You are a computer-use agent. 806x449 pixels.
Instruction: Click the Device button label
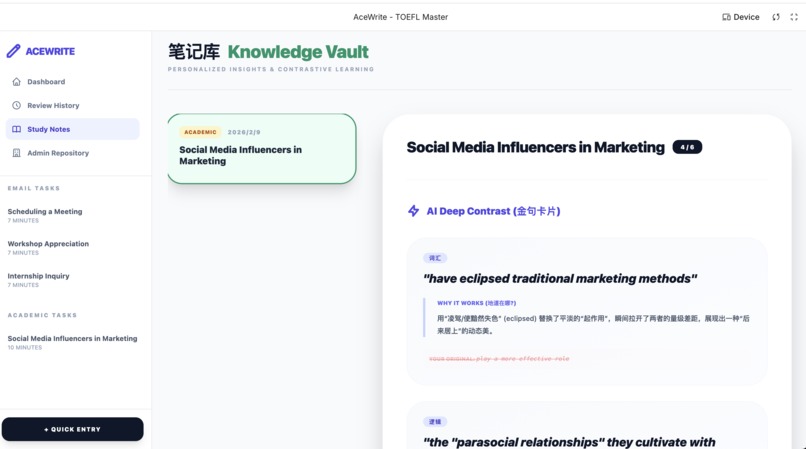point(746,17)
